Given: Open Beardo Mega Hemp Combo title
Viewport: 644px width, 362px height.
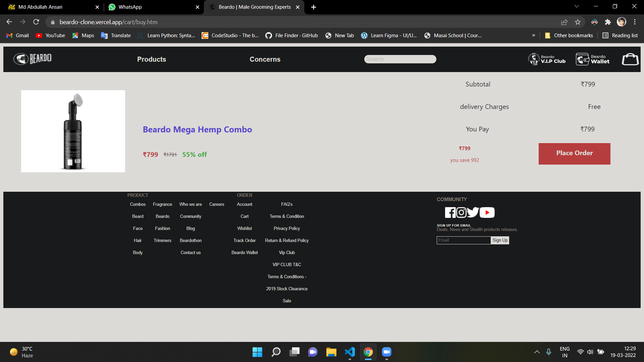Looking at the screenshot, I should point(197,129).
